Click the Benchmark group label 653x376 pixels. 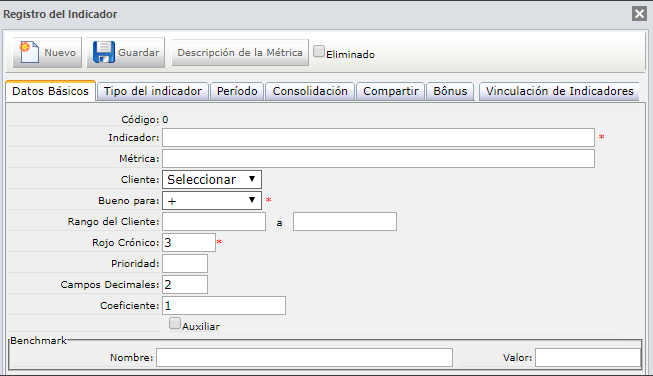point(38,341)
